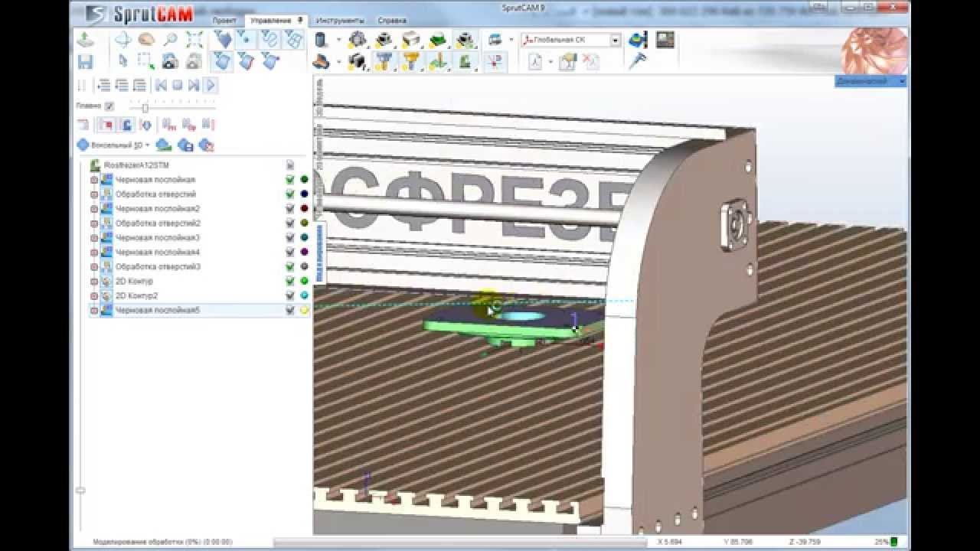Select the 2D Контур operation
Image resolution: width=980 pixels, height=551 pixels.
pyautogui.click(x=135, y=281)
